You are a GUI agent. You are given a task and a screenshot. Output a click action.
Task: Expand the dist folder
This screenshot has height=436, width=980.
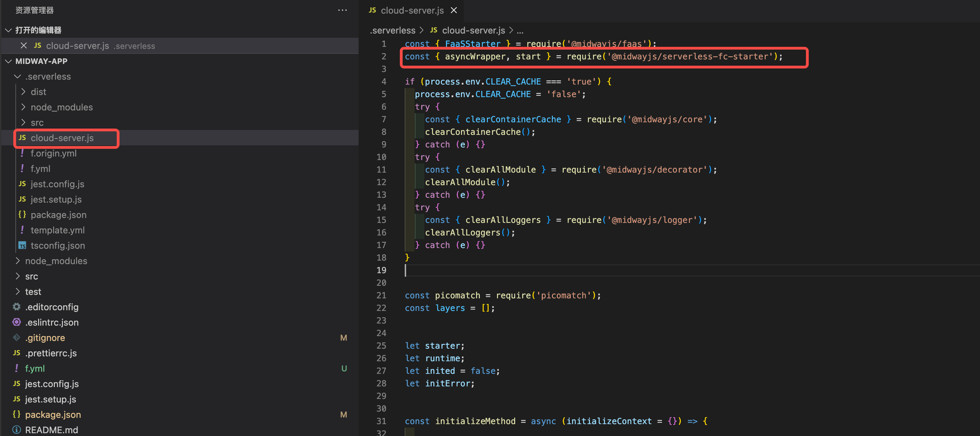pos(23,92)
